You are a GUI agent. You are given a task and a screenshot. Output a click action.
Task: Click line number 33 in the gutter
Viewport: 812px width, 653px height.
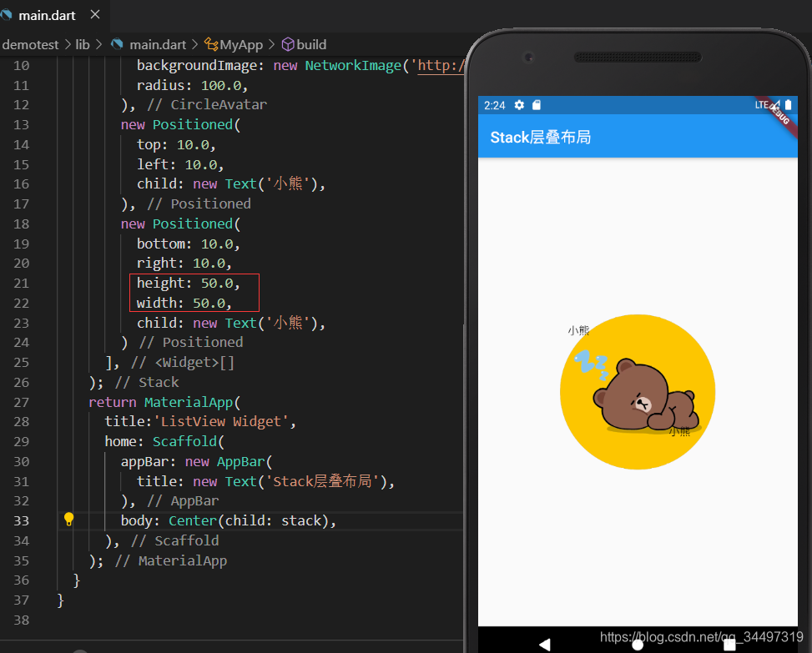(x=21, y=521)
